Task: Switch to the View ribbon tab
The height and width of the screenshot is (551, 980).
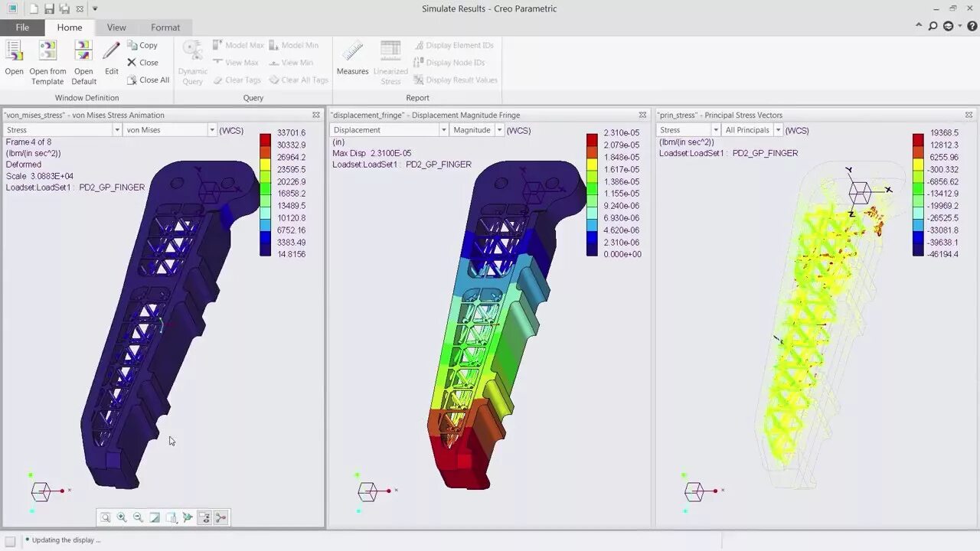Action: point(116,28)
